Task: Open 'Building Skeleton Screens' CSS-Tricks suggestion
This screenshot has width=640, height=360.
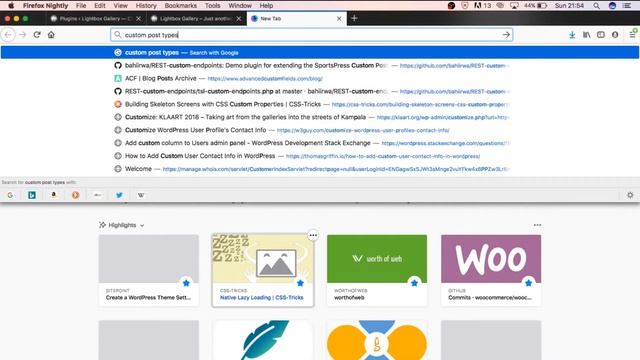Action: click(x=320, y=104)
